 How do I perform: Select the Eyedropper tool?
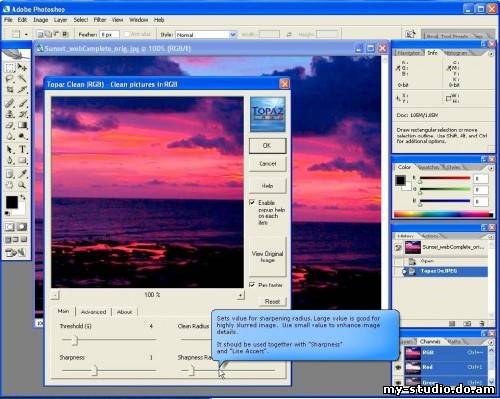tap(22, 173)
